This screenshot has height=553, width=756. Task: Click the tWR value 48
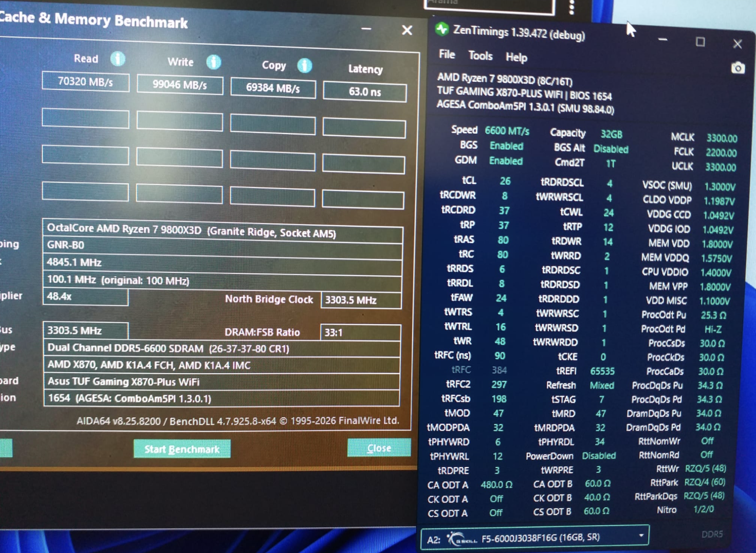click(500, 341)
